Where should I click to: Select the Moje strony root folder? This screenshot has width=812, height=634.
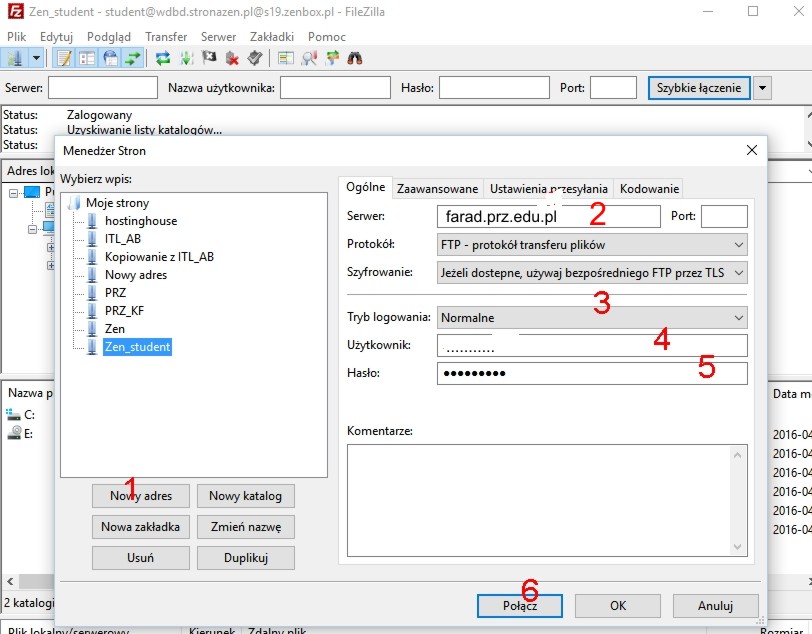click(118, 203)
